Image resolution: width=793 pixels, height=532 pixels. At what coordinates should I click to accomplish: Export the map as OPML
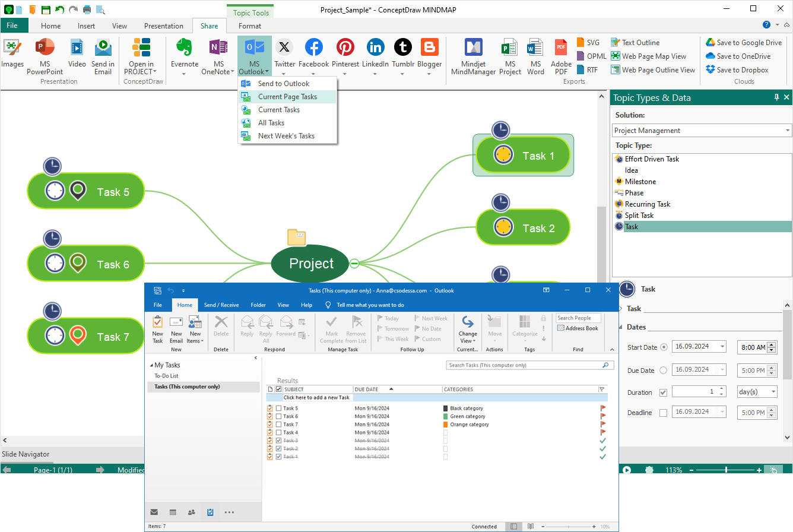click(591, 56)
